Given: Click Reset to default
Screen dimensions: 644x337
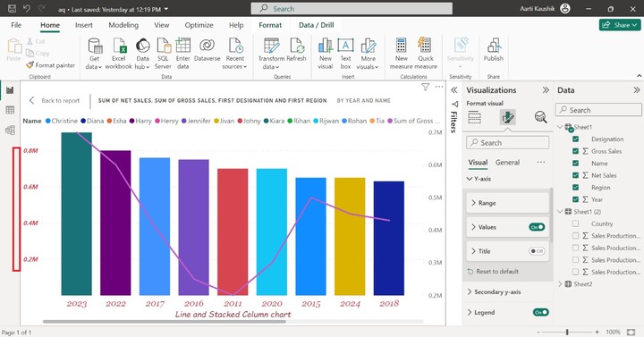Looking at the screenshot, I should coord(493,272).
